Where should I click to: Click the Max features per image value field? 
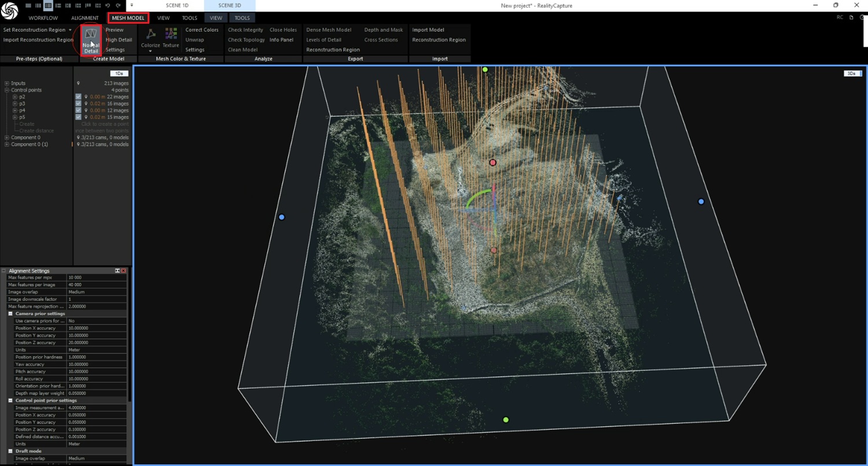click(97, 285)
